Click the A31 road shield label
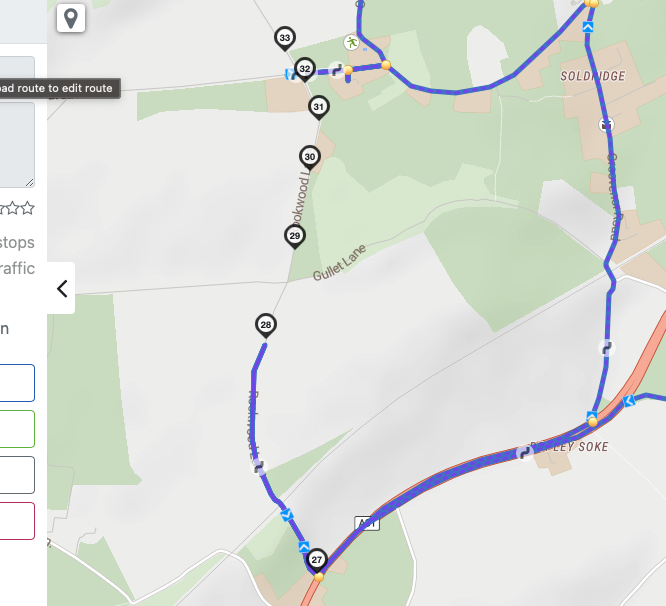This screenshot has width=666, height=606. [x=367, y=523]
